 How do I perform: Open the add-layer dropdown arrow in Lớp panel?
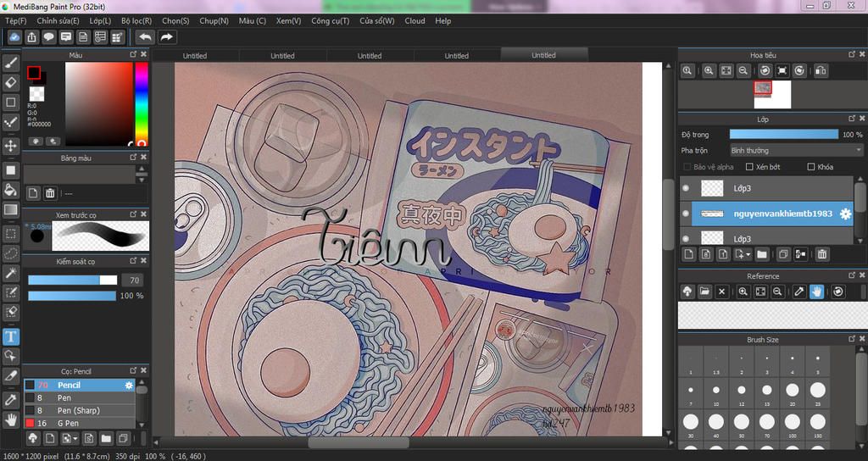coord(748,254)
